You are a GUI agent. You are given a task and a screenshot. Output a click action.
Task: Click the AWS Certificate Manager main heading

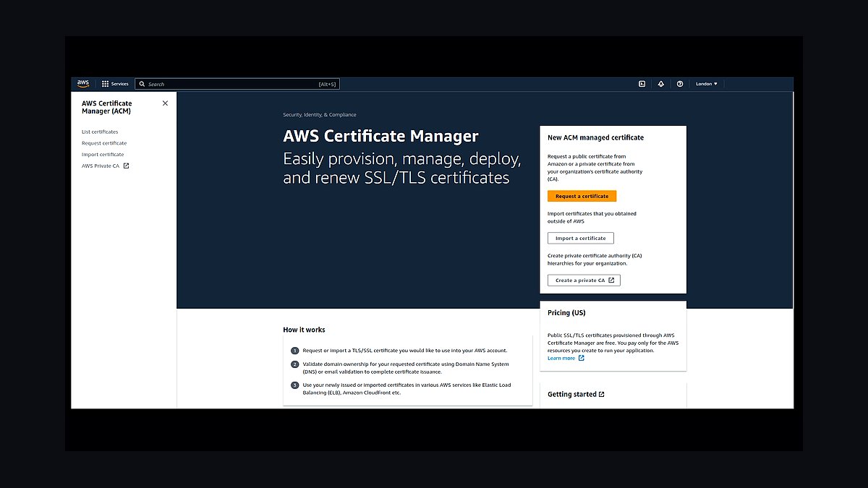(380, 136)
